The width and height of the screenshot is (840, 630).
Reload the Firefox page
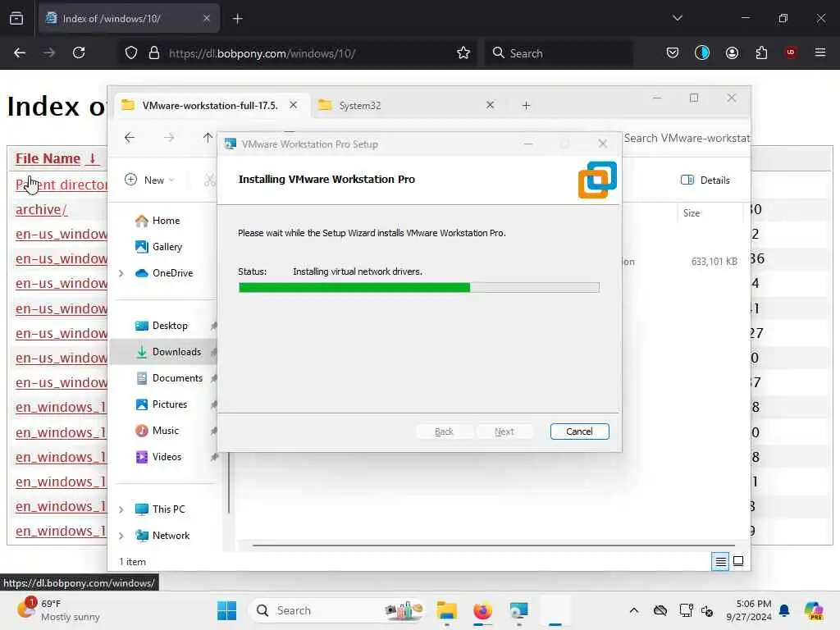point(79,52)
